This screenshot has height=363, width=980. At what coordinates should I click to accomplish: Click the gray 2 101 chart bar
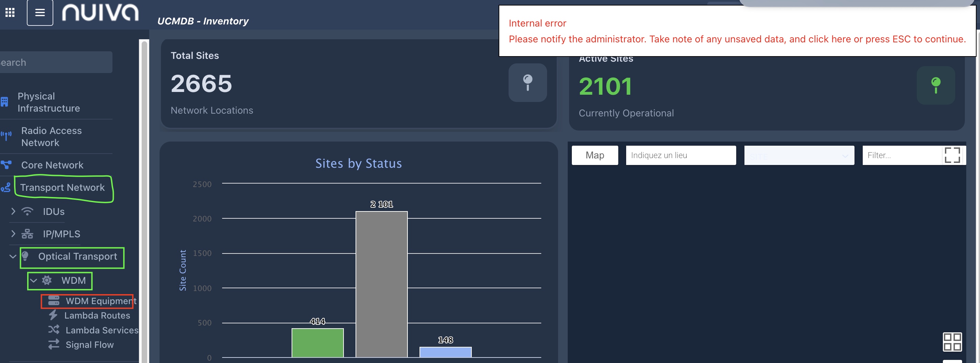pyautogui.click(x=381, y=284)
